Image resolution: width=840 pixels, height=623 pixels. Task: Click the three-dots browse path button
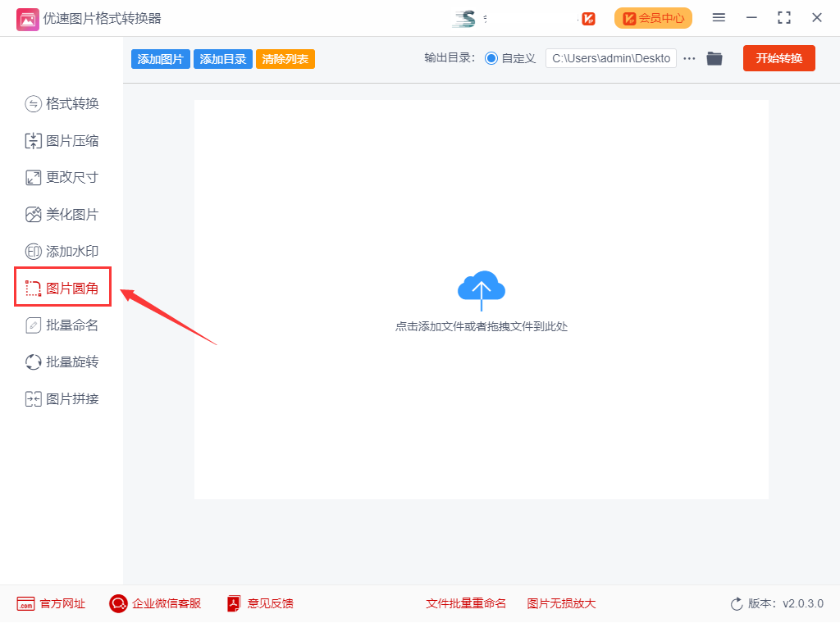689,58
